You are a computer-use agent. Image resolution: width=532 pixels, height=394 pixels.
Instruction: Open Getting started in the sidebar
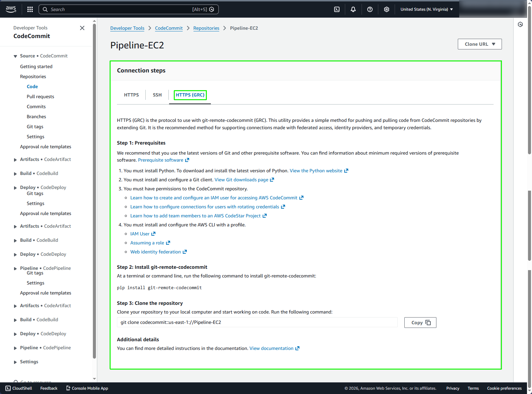pos(36,66)
